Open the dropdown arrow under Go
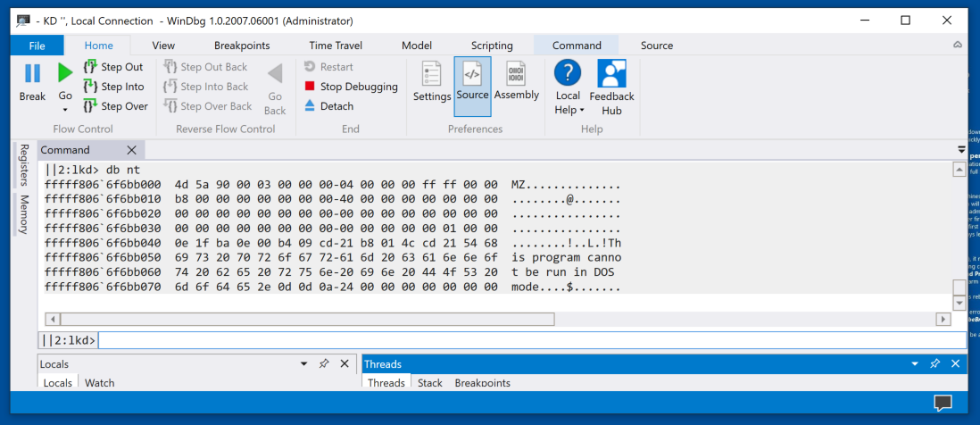 click(x=65, y=110)
